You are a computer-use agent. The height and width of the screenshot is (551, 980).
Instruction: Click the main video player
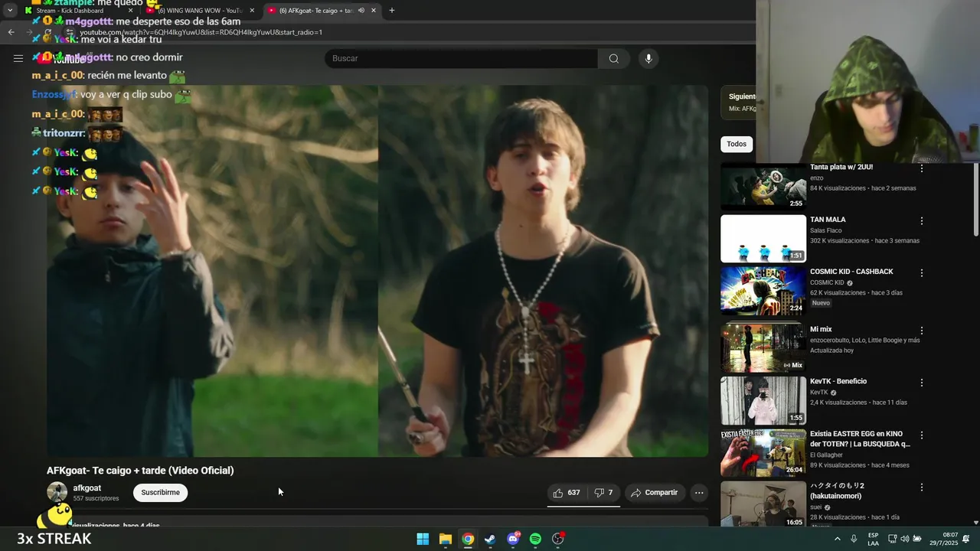tap(377, 271)
